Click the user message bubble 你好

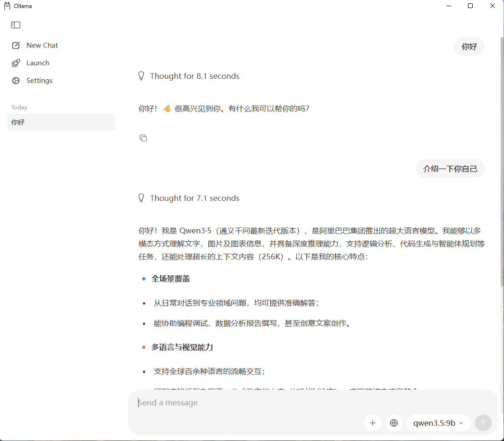pyautogui.click(x=469, y=47)
